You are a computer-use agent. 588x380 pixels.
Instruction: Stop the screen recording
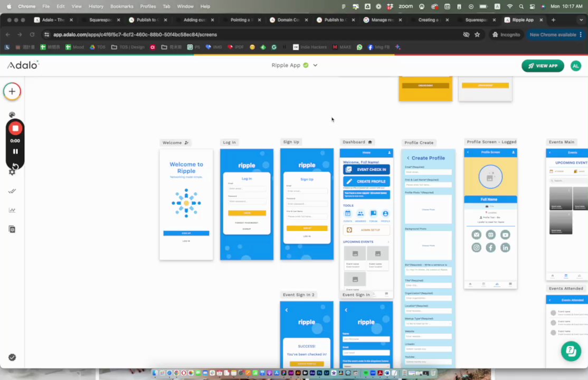tap(15, 128)
